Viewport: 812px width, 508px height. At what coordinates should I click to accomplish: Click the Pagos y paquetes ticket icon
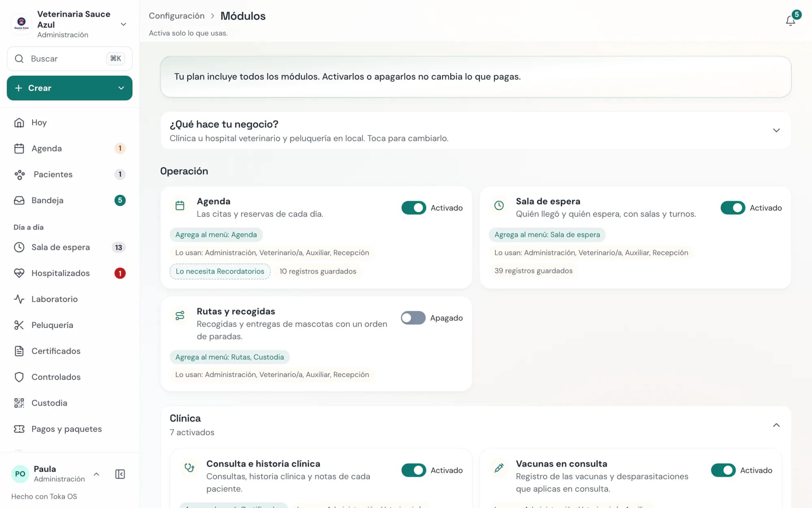click(x=19, y=429)
